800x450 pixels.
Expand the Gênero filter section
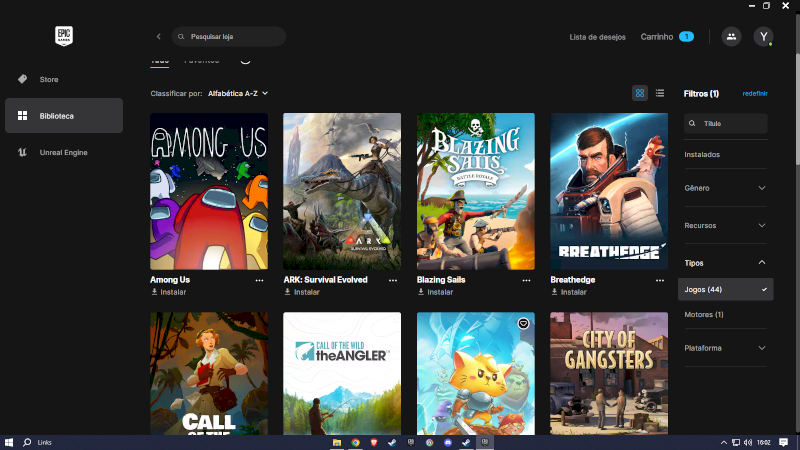(x=725, y=188)
